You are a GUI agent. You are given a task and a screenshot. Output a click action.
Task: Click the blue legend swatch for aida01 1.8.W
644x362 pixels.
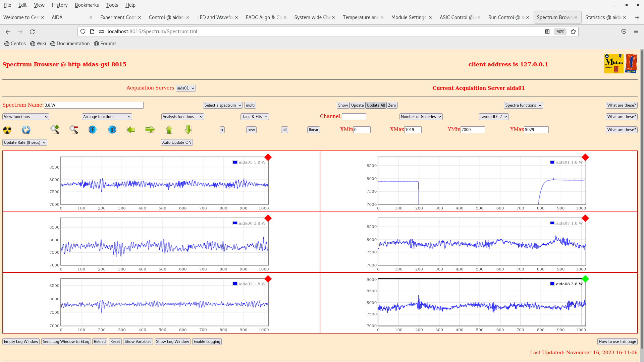(552, 162)
